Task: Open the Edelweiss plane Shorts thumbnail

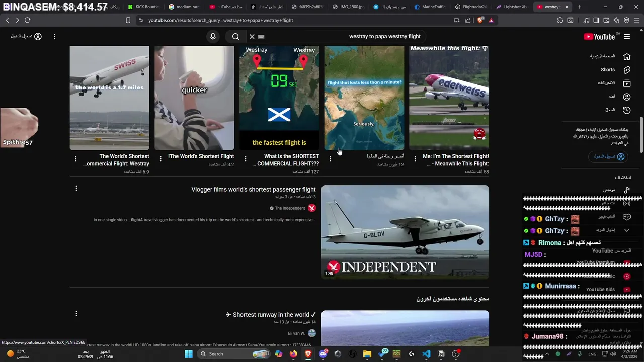Action: tap(449, 98)
